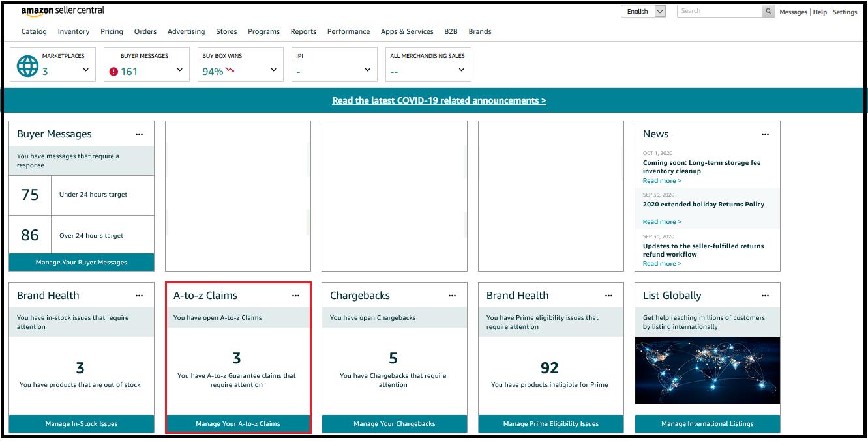This screenshot has height=441, width=868.
Task: Open the Performance menu
Action: (348, 31)
